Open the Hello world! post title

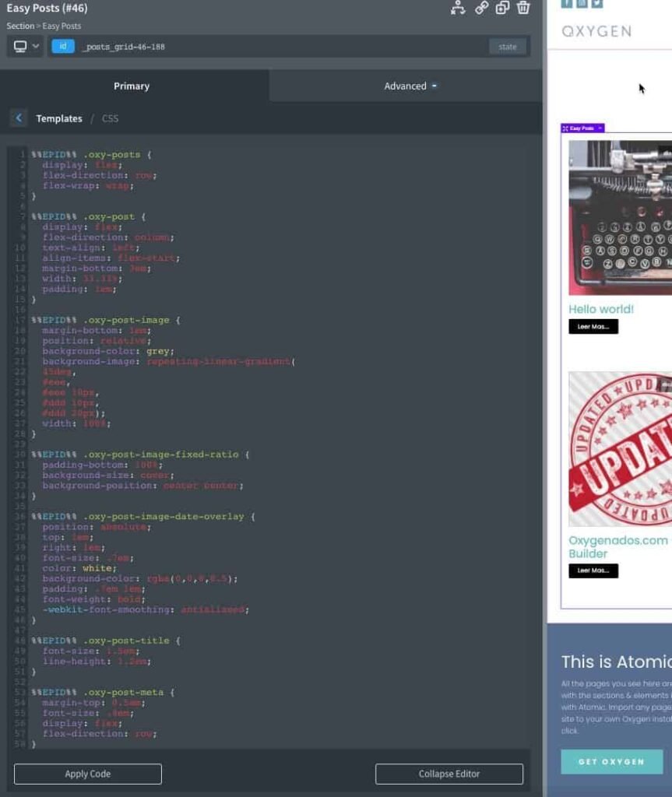pyautogui.click(x=601, y=309)
